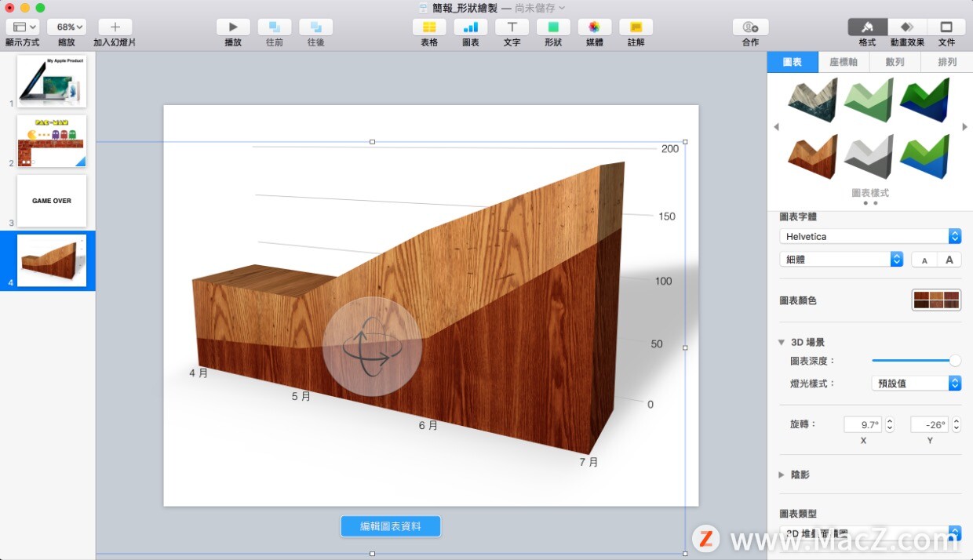Click the 5 月 category label

(301, 397)
